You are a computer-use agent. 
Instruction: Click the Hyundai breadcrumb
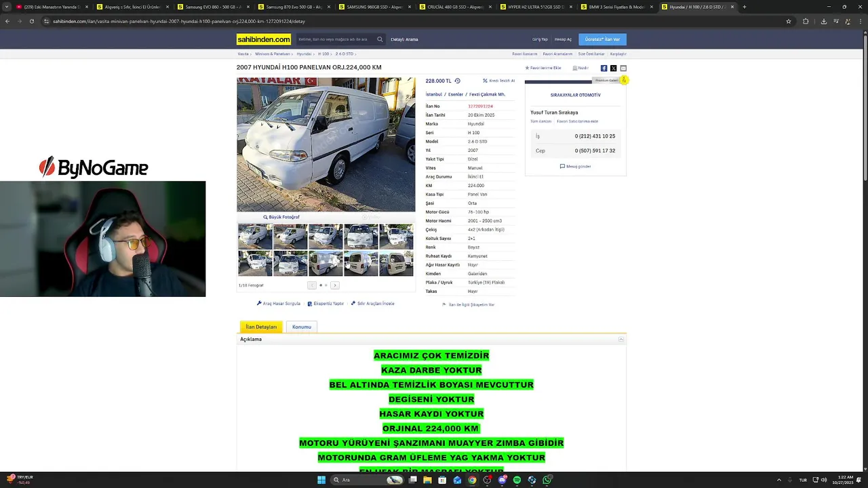[304, 54]
